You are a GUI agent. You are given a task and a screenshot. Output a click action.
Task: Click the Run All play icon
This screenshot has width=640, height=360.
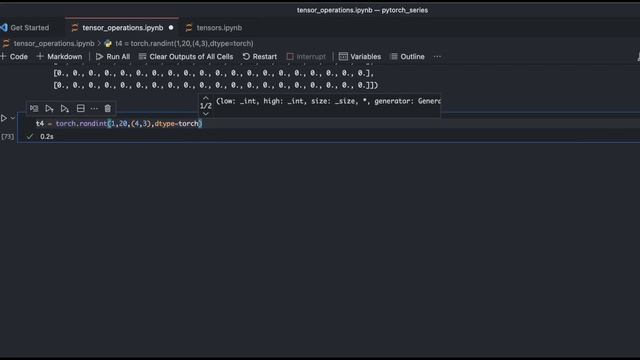pos(99,57)
